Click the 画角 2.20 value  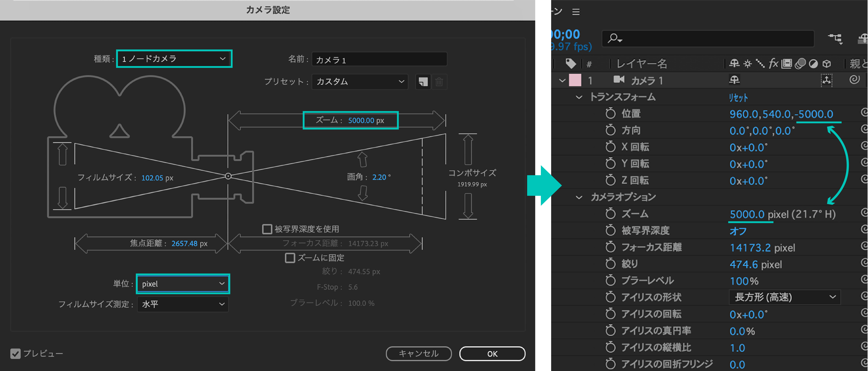click(379, 177)
